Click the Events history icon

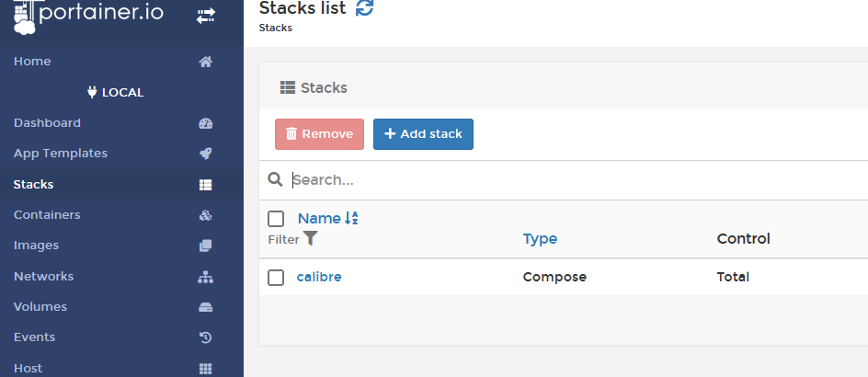[x=206, y=337]
